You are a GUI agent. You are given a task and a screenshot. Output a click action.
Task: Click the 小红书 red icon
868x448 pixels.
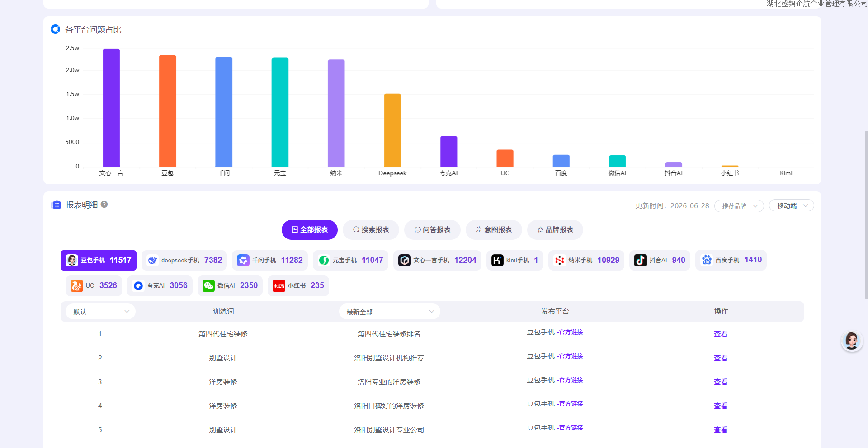[279, 286]
